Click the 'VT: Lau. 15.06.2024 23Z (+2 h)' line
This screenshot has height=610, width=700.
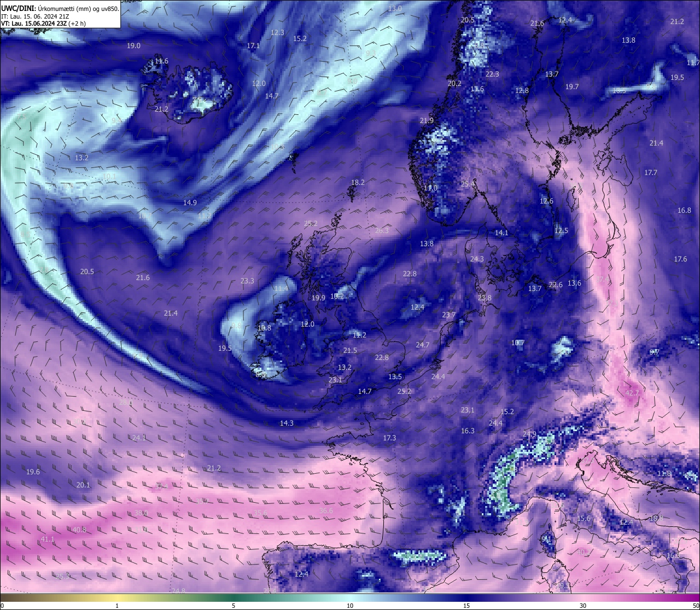click(x=43, y=24)
